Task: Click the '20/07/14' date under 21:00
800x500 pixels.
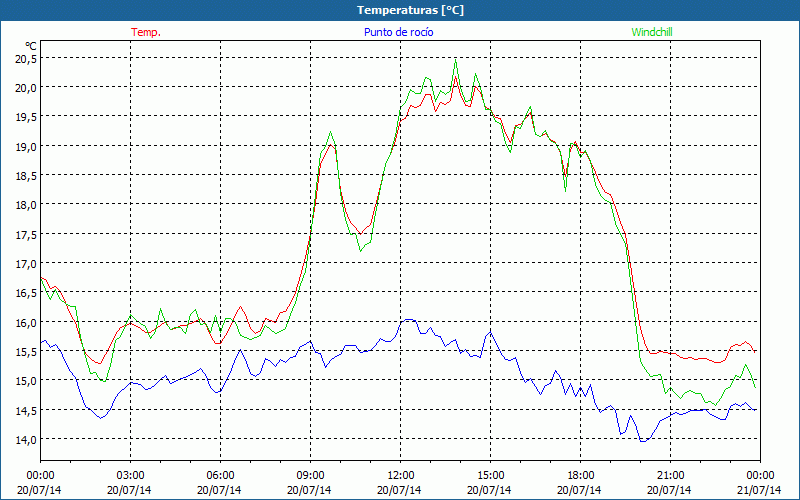Action: pyautogui.click(x=669, y=490)
